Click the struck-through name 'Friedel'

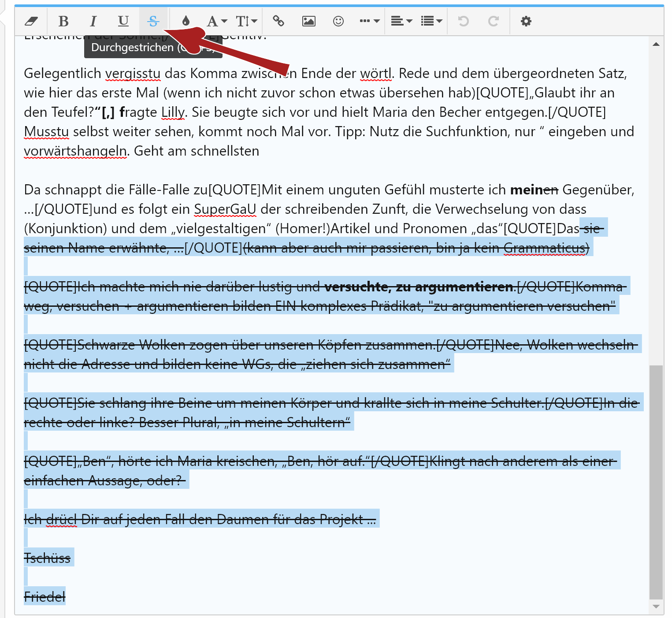pos(45,597)
